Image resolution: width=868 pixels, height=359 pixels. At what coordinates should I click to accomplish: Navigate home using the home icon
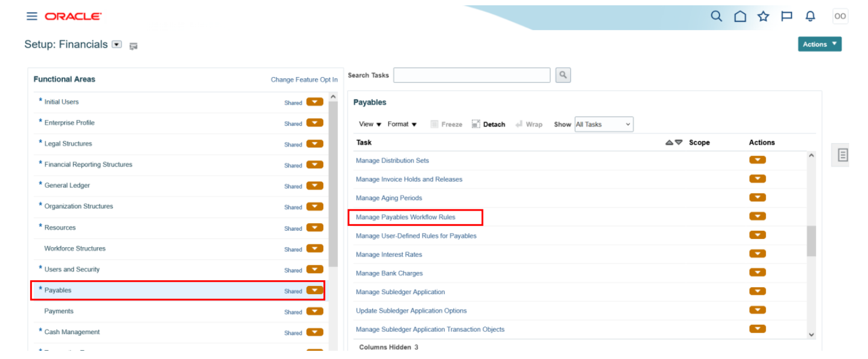(740, 16)
